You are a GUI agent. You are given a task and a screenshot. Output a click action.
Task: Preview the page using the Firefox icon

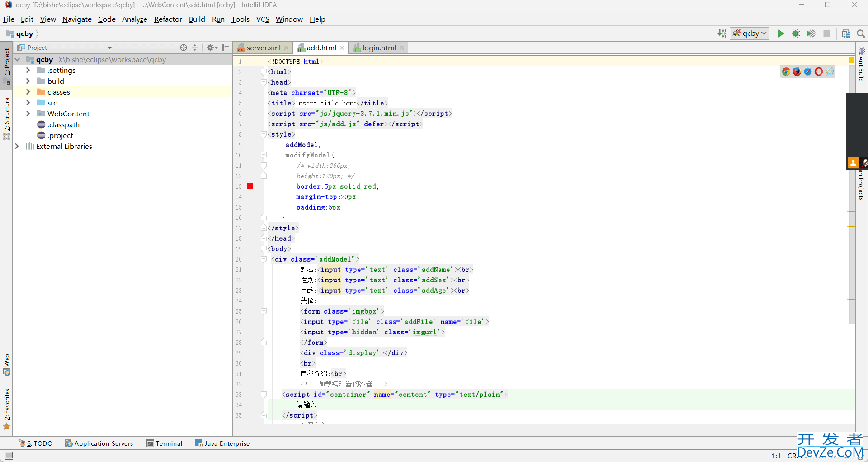[x=797, y=71]
